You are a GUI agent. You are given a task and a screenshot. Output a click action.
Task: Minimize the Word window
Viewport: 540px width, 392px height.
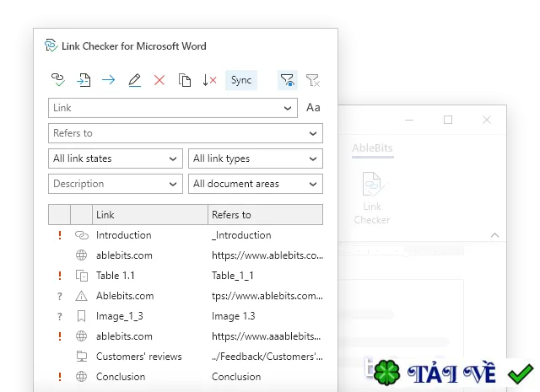[x=409, y=120]
